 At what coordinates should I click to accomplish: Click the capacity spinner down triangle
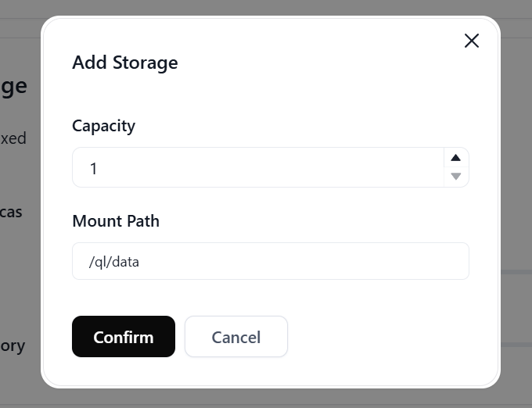(x=456, y=177)
